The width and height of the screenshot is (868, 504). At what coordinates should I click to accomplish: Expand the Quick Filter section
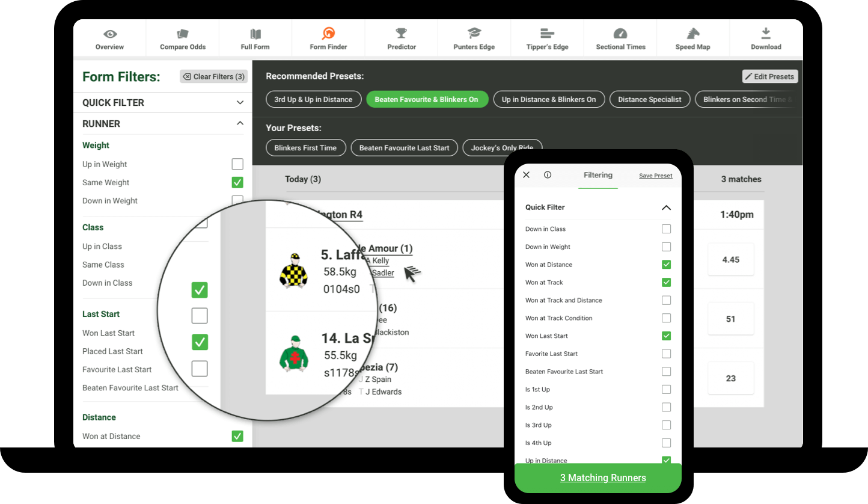(240, 102)
